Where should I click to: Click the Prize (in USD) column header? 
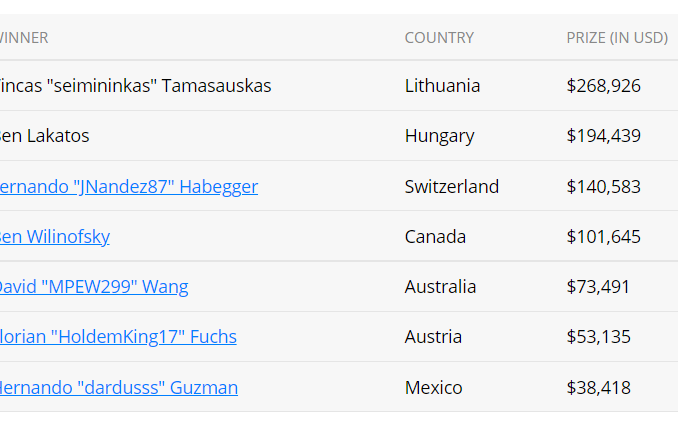pos(616,38)
